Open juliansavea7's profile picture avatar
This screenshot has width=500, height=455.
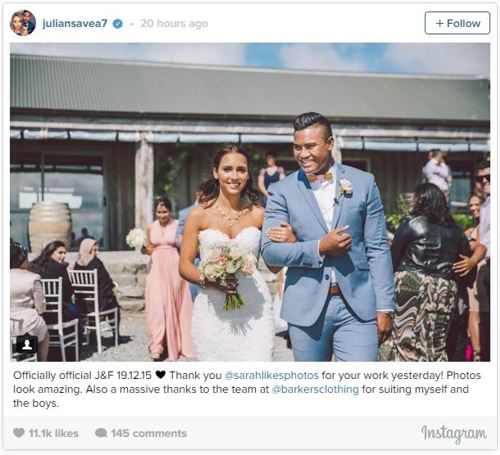[23, 23]
